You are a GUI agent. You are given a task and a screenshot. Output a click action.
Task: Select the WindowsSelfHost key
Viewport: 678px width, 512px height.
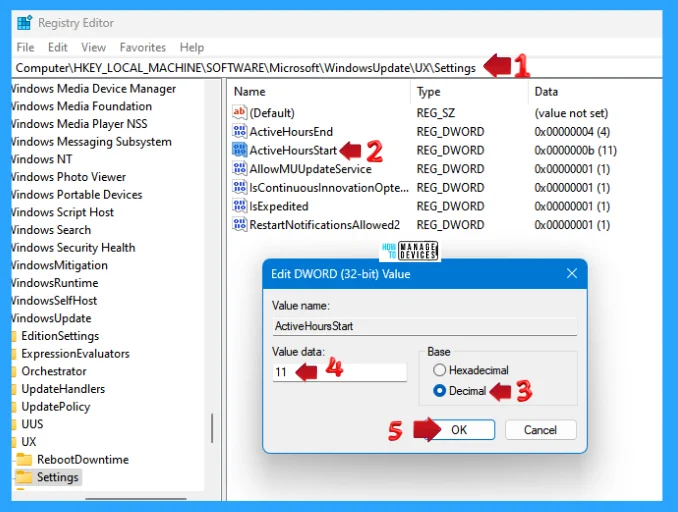[x=54, y=300]
